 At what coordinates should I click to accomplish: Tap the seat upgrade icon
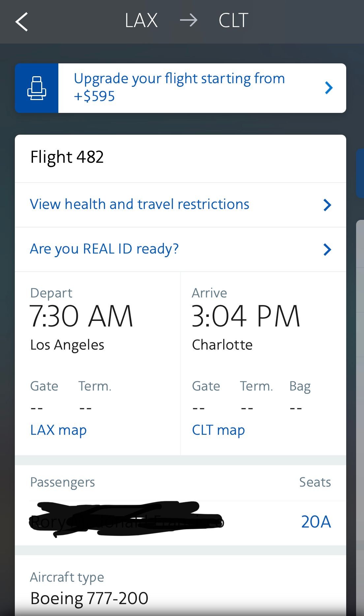pos(37,88)
